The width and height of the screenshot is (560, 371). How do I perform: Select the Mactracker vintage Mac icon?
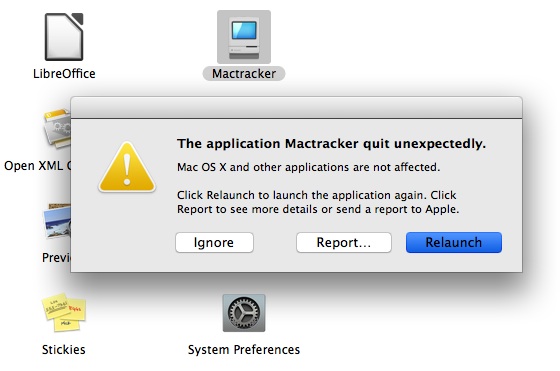tap(244, 37)
